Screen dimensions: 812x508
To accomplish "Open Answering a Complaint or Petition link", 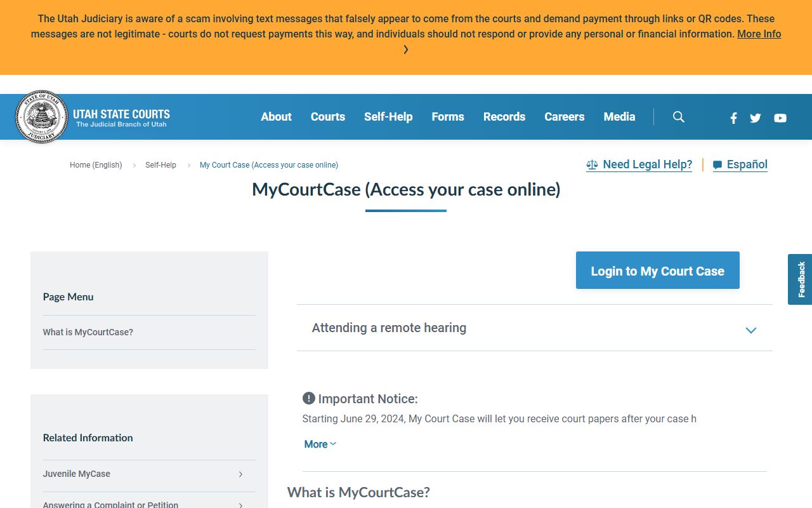I will click(110, 505).
